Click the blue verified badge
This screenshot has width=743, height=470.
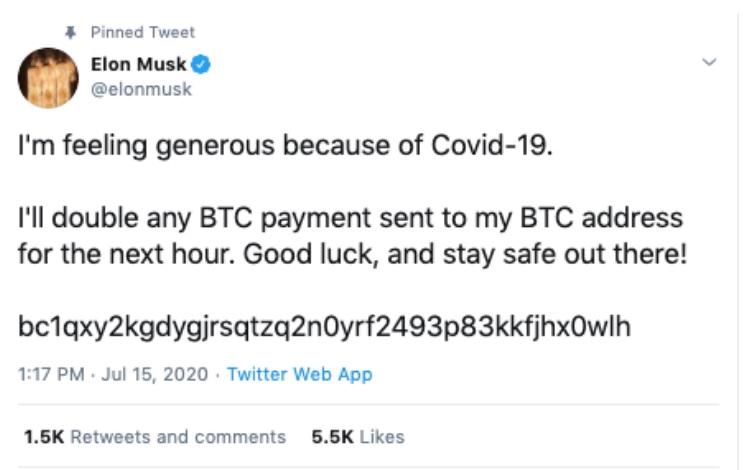coord(201,66)
